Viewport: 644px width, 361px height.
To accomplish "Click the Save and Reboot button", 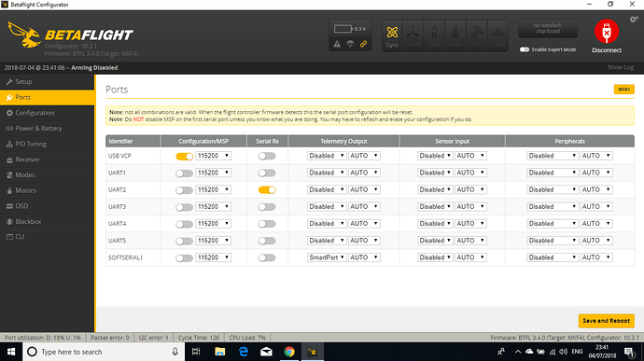I will click(607, 321).
